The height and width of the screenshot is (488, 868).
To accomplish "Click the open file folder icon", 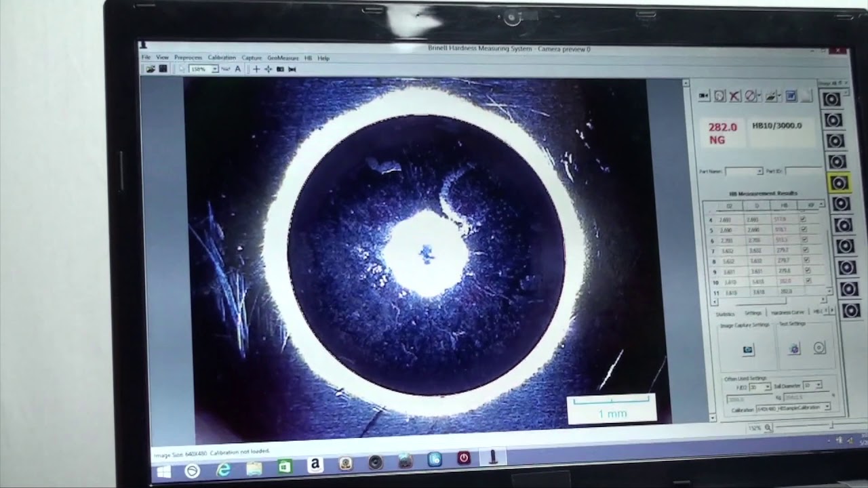I will pyautogui.click(x=151, y=68).
